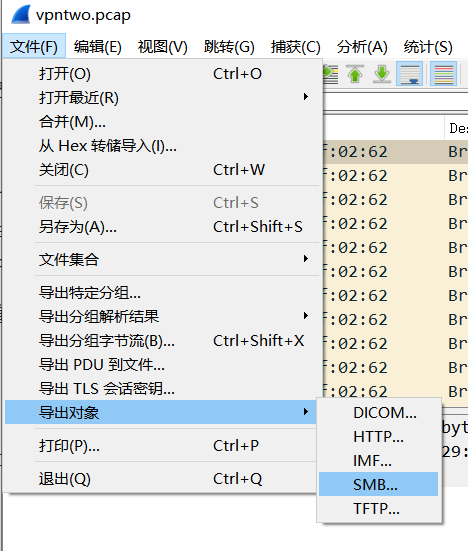Open the 文件(F) menu

34,46
